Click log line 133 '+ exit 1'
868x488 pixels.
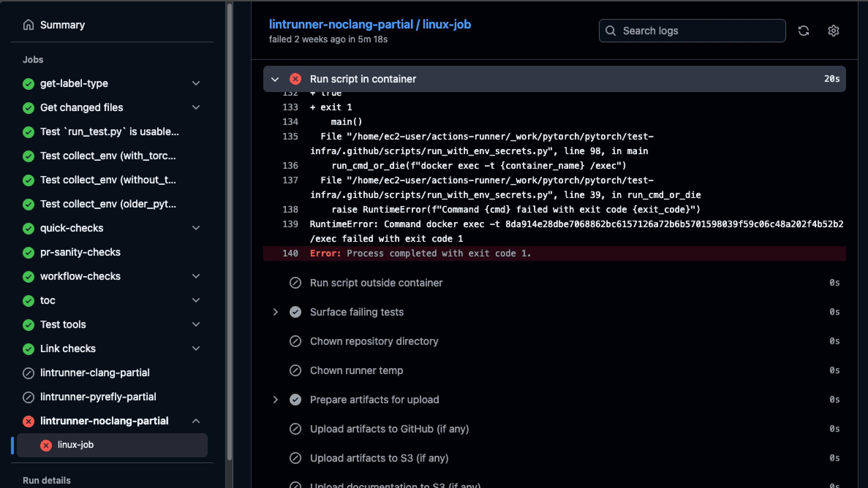[331, 107]
